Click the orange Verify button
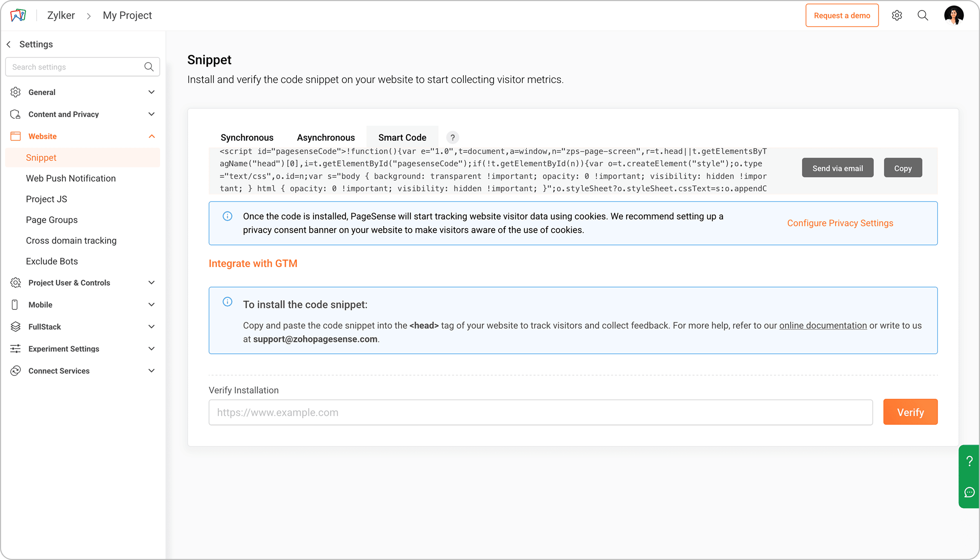The width and height of the screenshot is (980, 560). (910, 412)
